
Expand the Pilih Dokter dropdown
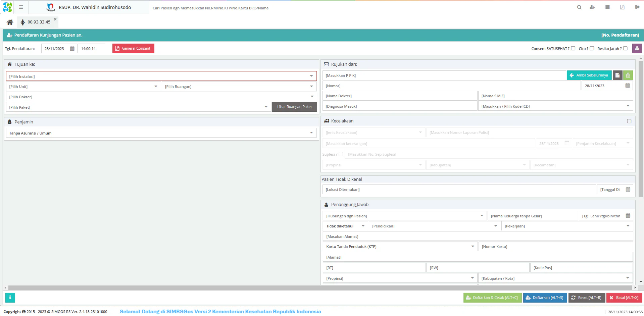coord(312,97)
